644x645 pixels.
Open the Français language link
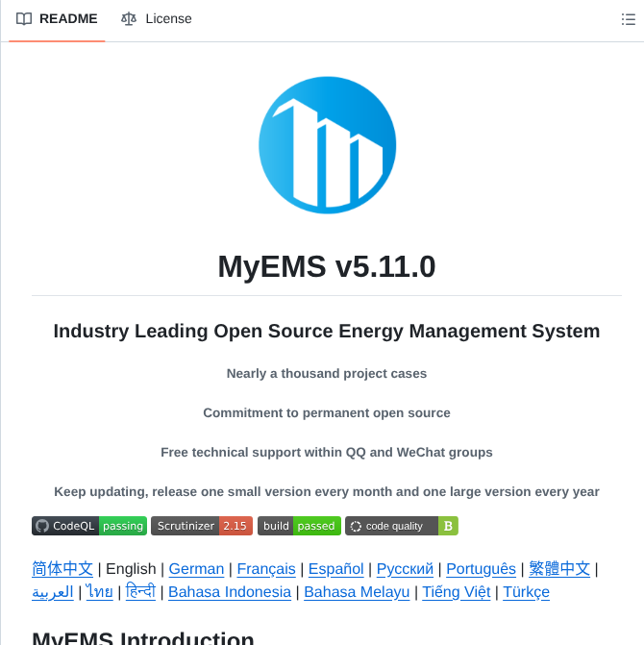click(x=266, y=568)
